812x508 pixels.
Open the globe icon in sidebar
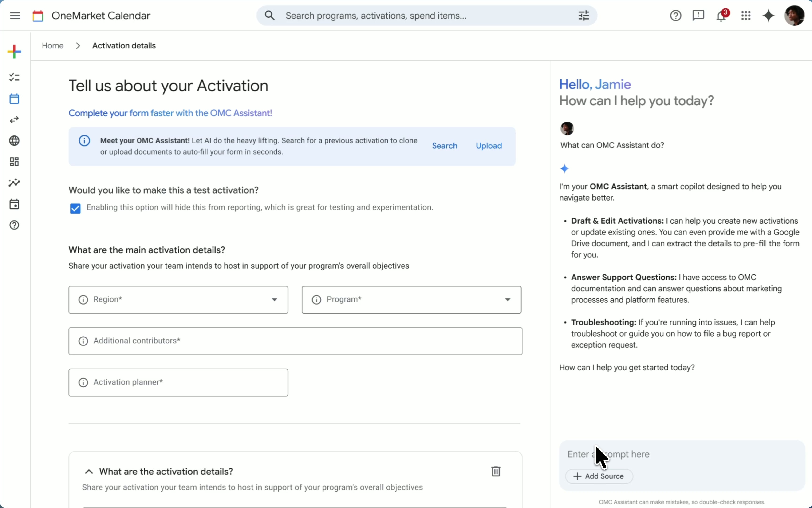pyautogui.click(x=14, y=141)
